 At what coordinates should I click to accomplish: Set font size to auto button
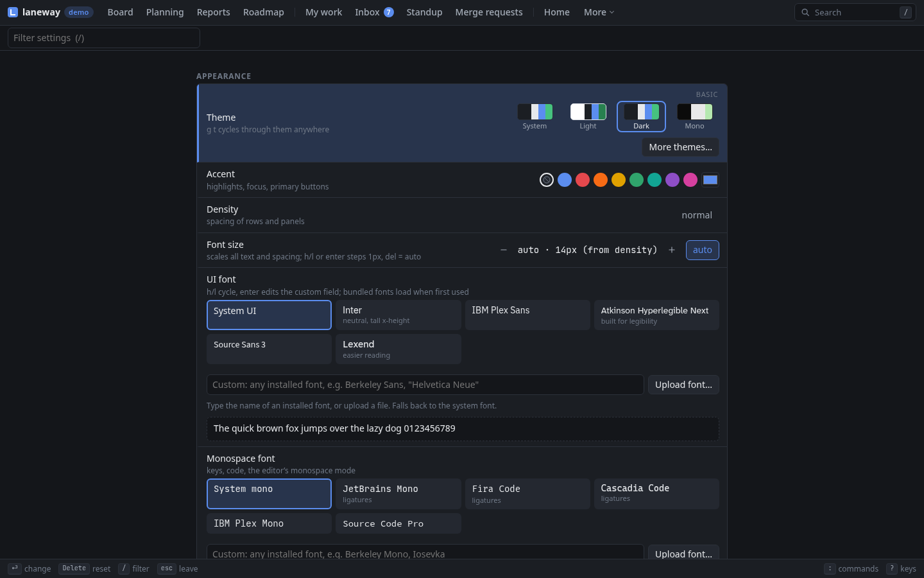703,250
